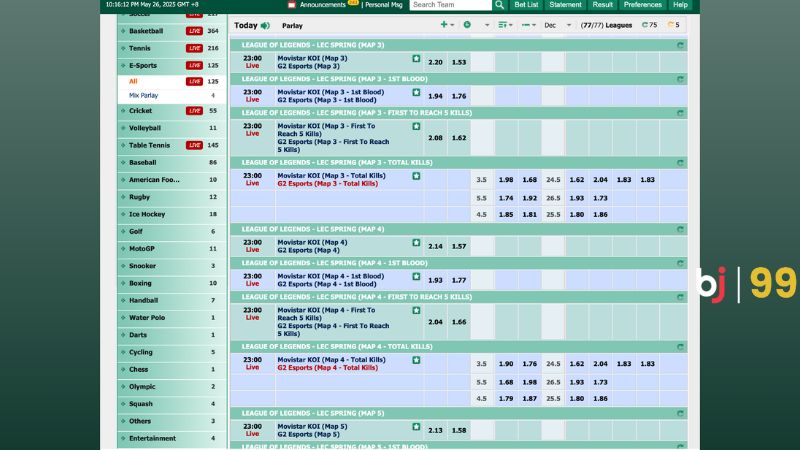Toggle favorite star for Map 4 Total Kills

pos(416,360)
